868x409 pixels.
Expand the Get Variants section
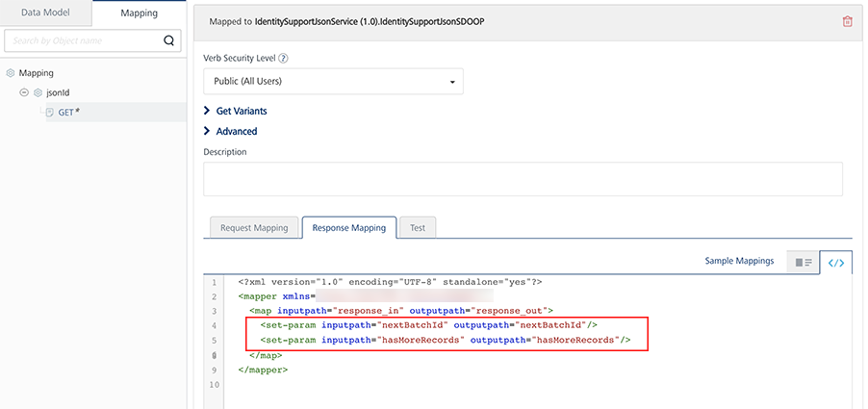pos(207,111)
